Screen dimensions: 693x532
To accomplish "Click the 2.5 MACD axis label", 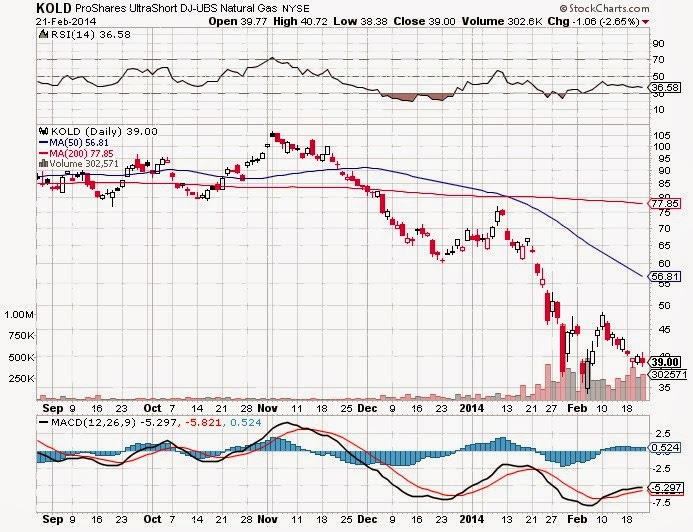I will (x=663, y=433).
